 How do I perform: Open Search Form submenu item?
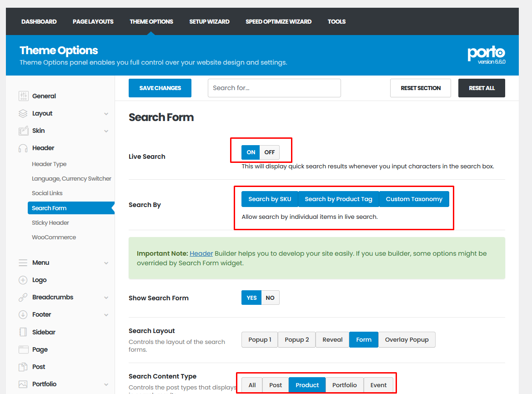tap(71, 208)
